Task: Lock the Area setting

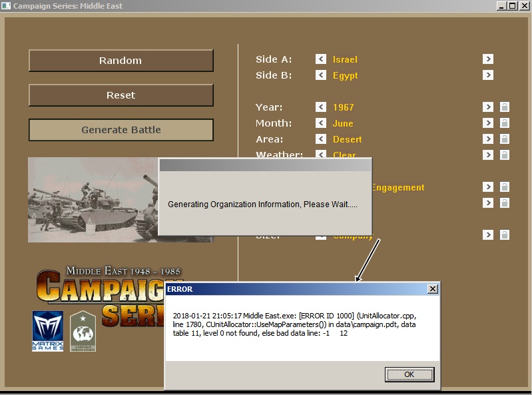Action: tap(505, 139)
